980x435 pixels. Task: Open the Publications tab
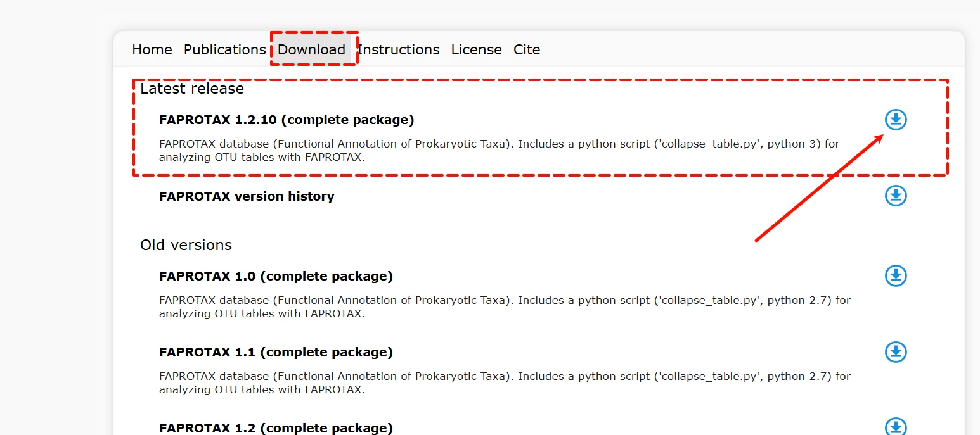[x=225, y=49]
